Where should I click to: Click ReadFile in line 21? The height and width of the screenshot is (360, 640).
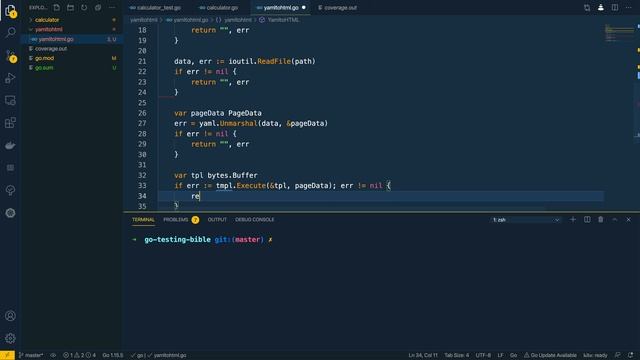point(273,61)
